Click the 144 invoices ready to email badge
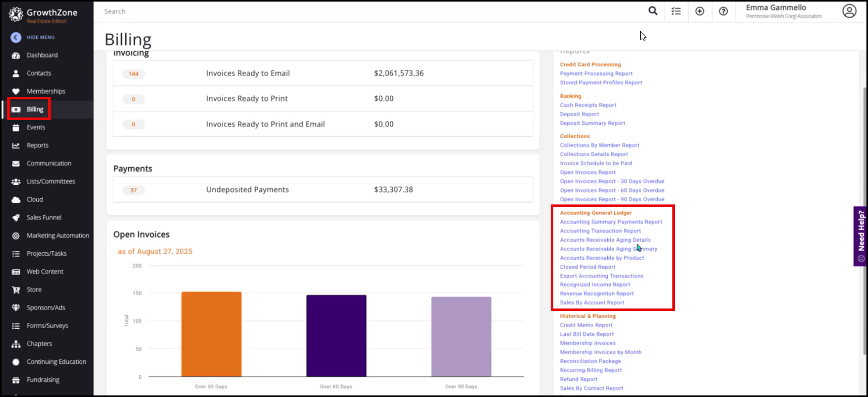Viewport: 868px width, 397px height. pyautogui.click(x=134, y=74)
